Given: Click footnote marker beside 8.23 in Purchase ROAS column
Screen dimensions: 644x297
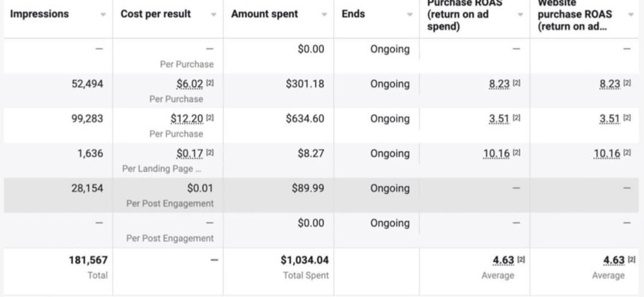Looking at the screenshot, I should click(x=517, y=84).
